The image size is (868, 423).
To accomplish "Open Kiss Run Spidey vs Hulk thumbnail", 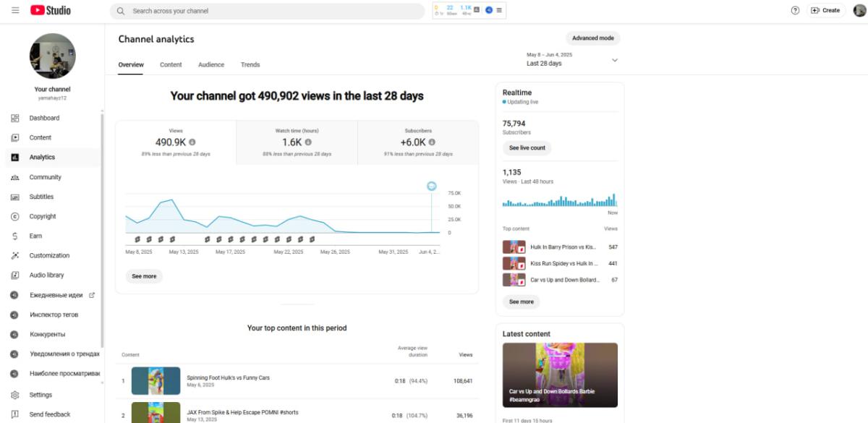I will pos(514,263).
